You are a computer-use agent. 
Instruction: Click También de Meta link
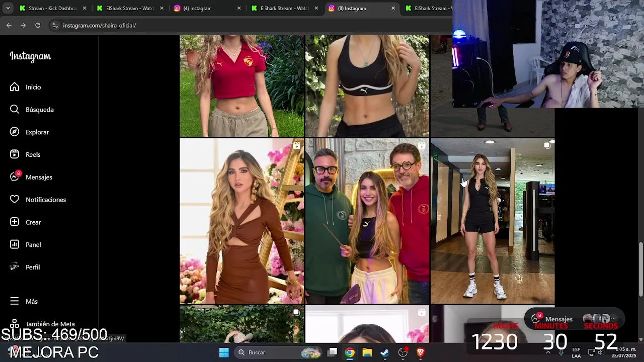[x=50, y=324]
